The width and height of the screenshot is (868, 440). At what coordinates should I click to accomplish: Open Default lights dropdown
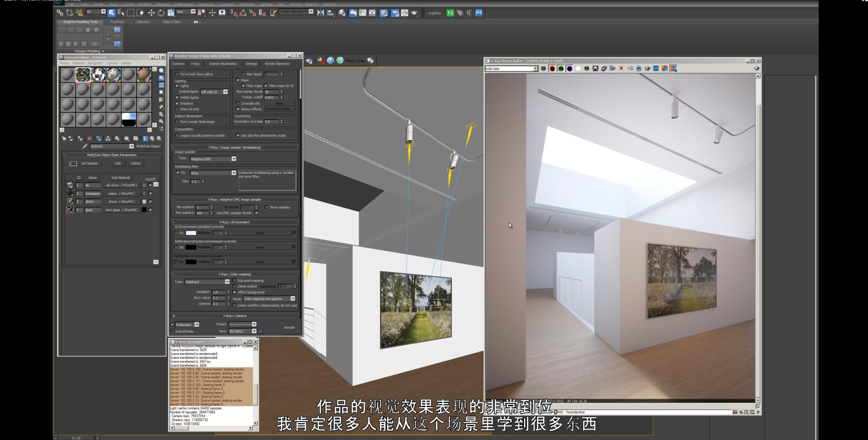pyautogui.click(x=214, y=92)
